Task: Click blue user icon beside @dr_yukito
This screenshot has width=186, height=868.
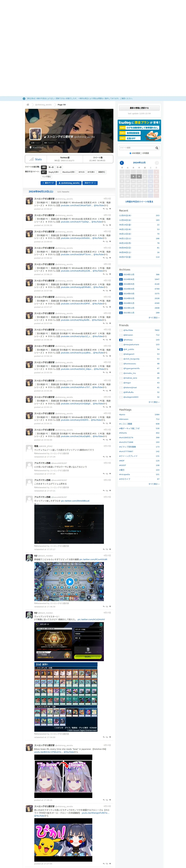Action: (x=121, y=349)
